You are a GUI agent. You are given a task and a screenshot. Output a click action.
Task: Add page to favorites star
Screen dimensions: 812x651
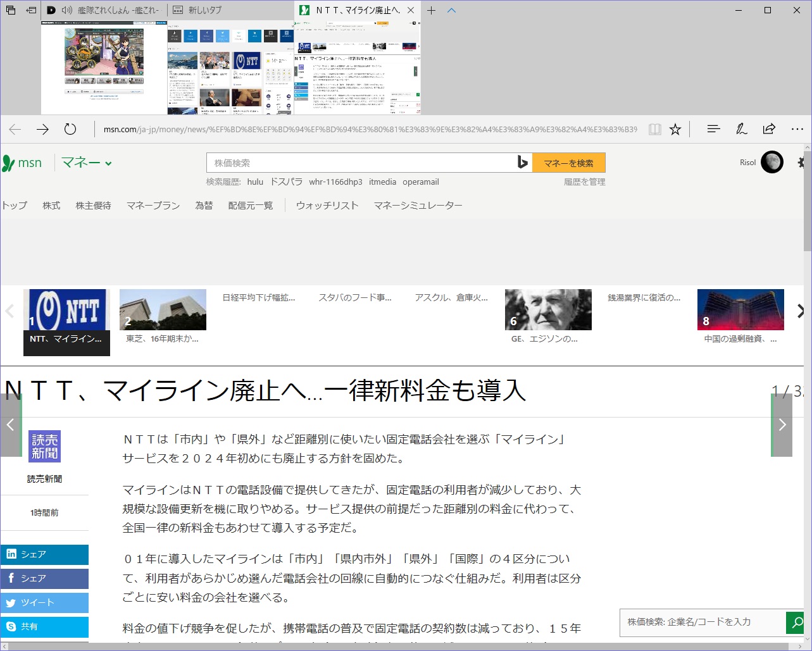tap(675, 129)
